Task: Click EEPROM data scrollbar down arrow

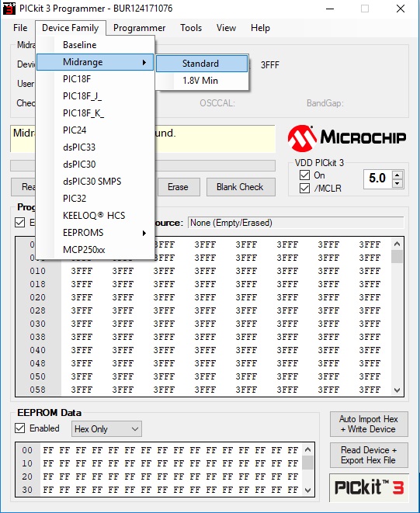Action: (307, 490)
